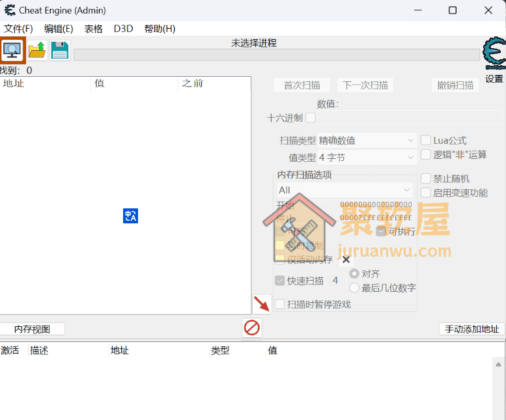Select 对齐 radio button
Screen dimensions: 506x420
(354, 274)
